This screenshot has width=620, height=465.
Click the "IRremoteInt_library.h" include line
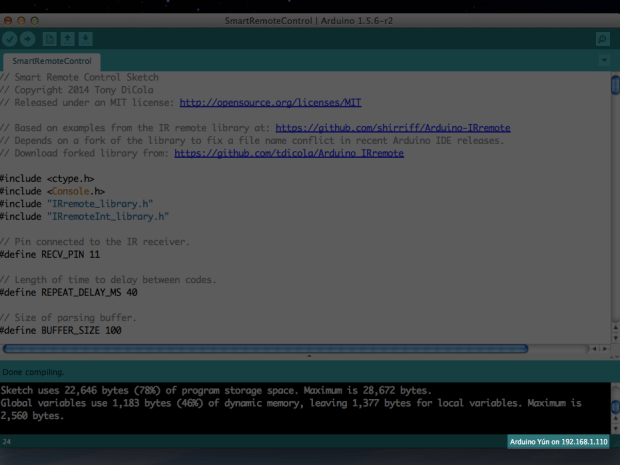pos(85,217)
